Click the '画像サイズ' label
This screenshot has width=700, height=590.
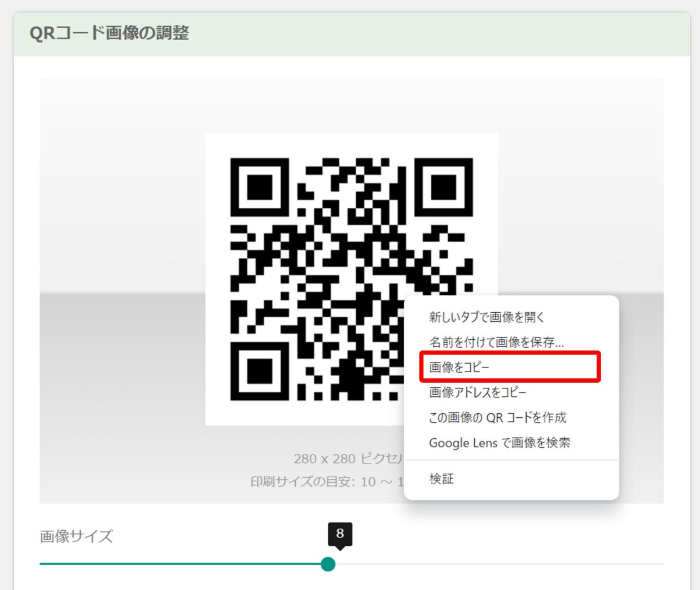tap(76, 536)
